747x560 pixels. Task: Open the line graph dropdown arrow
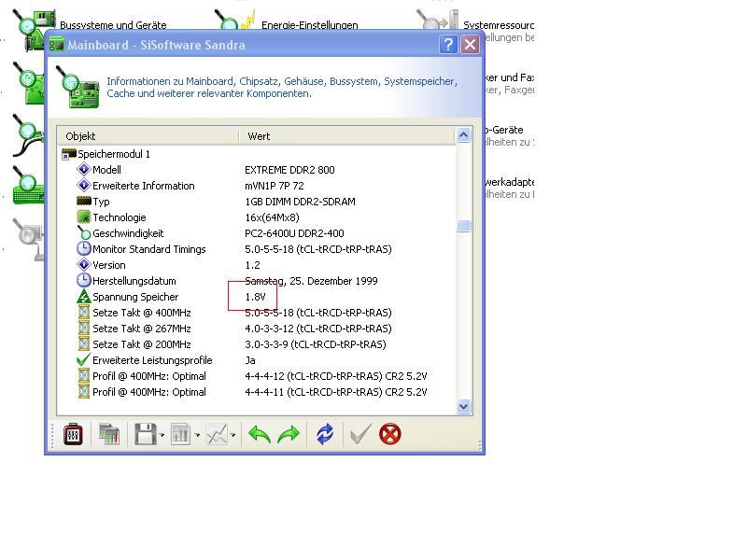point(233,435)
